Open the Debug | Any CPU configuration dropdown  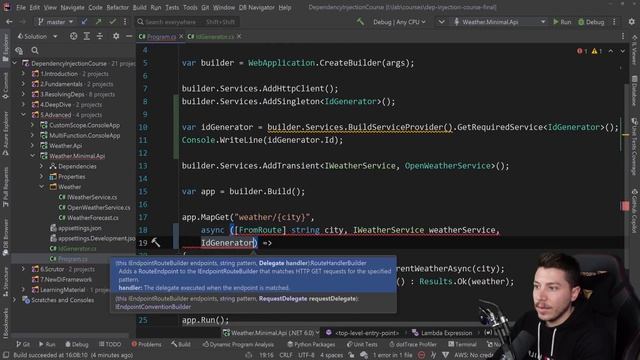tap(399, 22)
